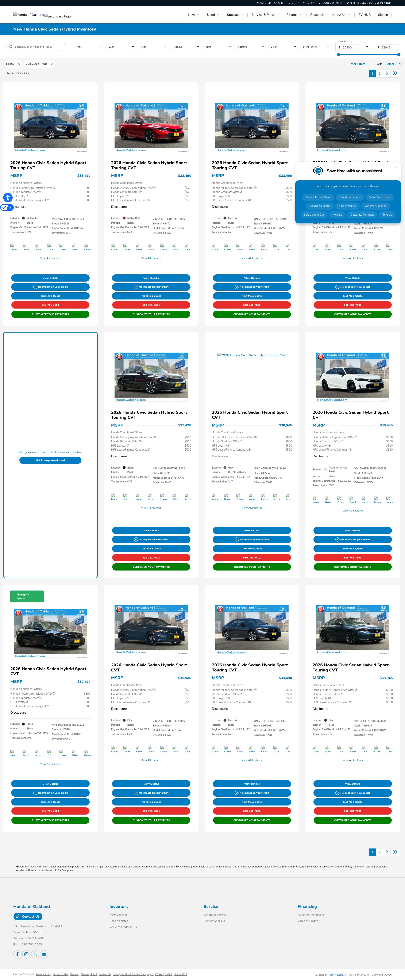405x980 pixels.
Task: Open Military Appreciation Offer info icon on H5368 card
Action: point(54,188)
